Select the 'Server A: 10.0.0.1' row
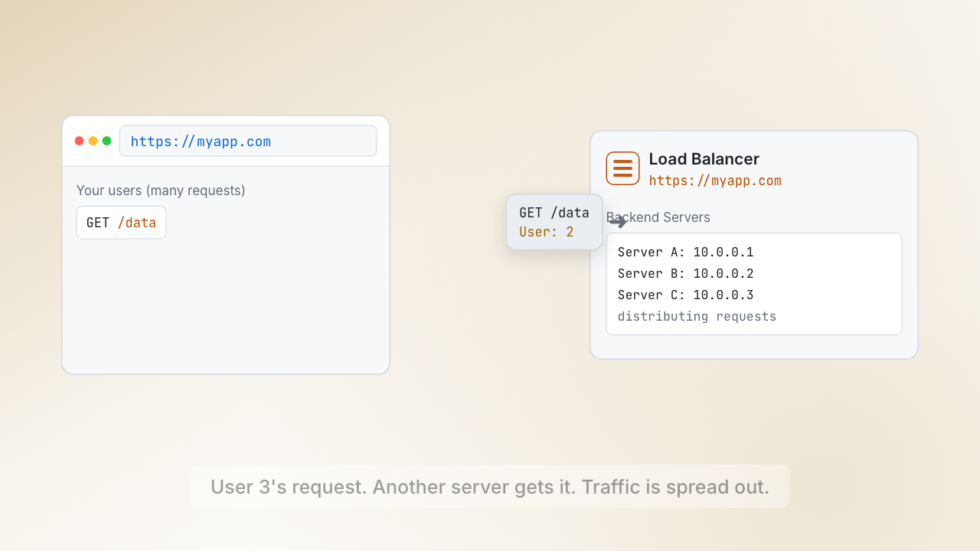This screenshot has height=551, width=980. 686,252
